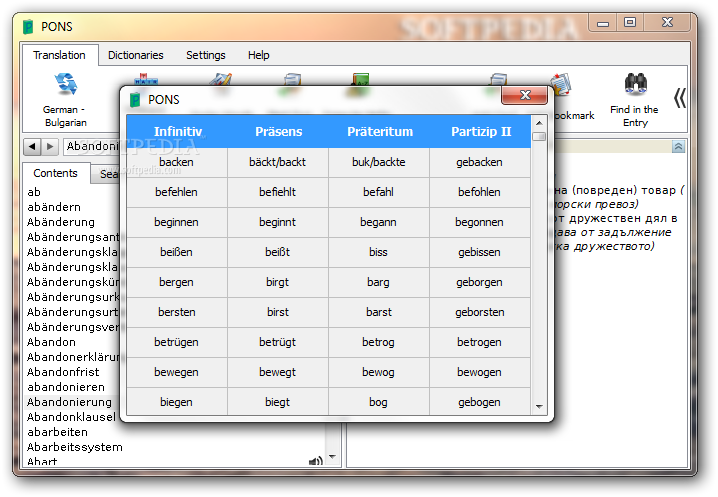Minimize the main PONS window

click(x=603, y=22)
